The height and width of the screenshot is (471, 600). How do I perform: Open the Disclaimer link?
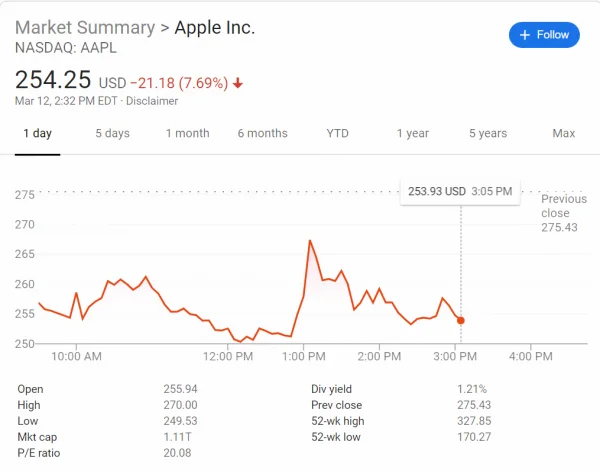click(x=152, y=101)
